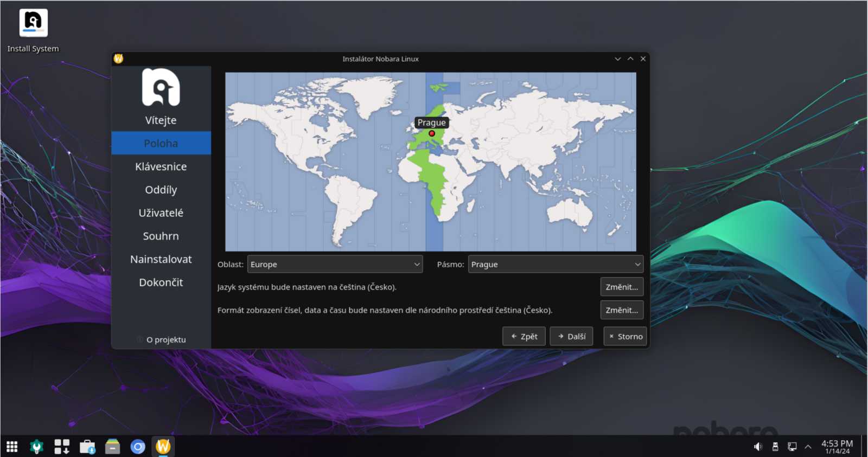Cancel installation with Storno button
This screenshot has height=457, width=868.
point(625,336)
